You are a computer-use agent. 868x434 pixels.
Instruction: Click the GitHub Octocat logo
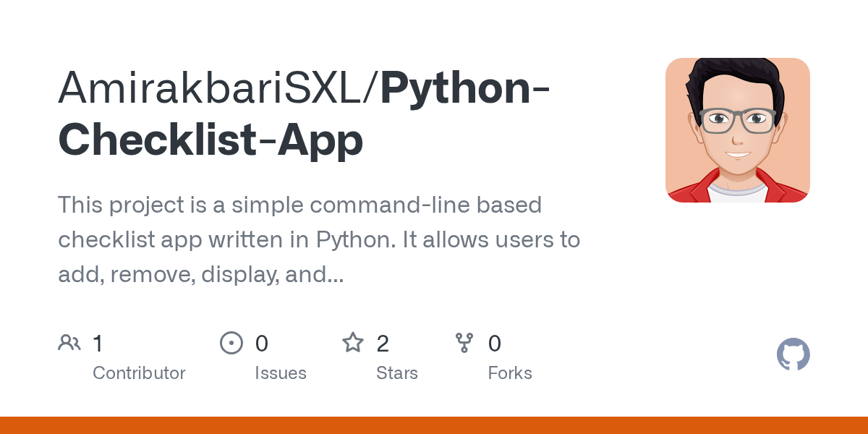[x=793, y=354]
